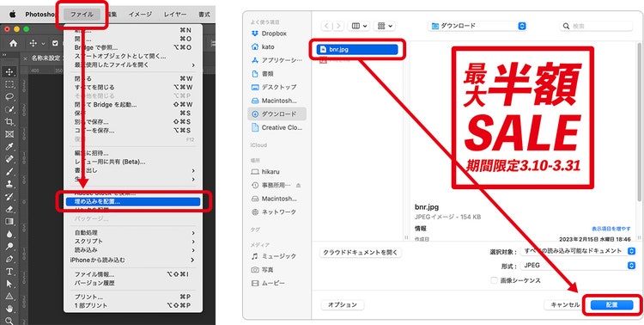Select the Quick Selection tool

pos(9,109)
